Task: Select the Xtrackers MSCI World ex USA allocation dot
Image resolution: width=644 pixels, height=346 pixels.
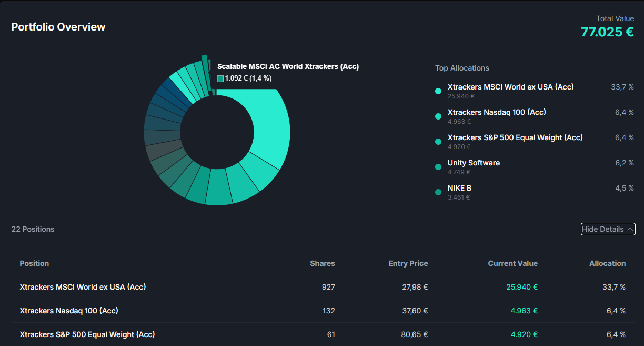Action: pos(438,91)
